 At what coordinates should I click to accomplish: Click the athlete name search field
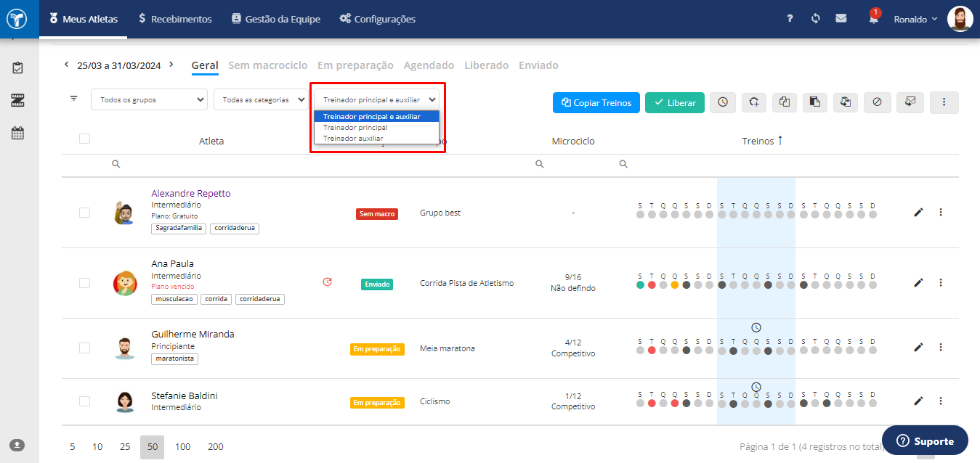point(211,165)
